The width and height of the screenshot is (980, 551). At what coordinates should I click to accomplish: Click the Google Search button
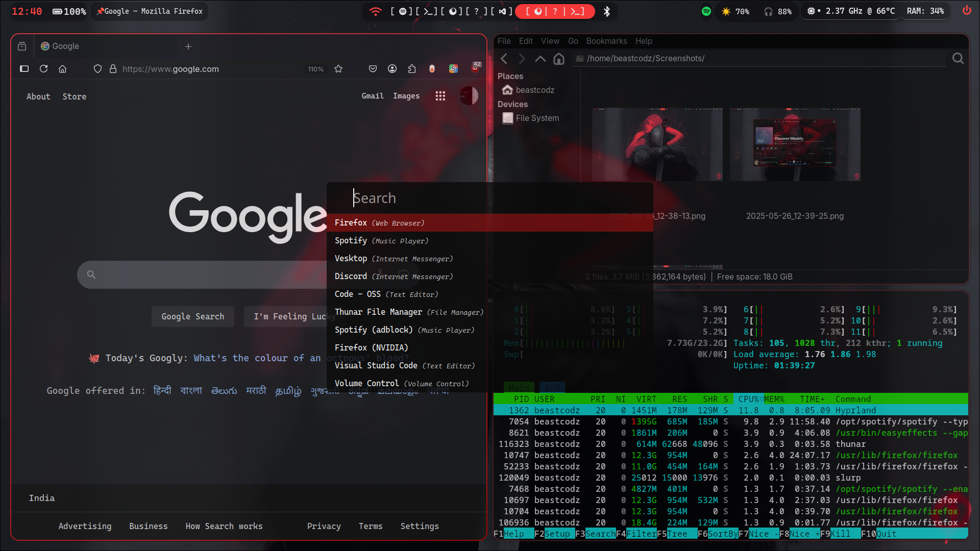click(193, 316)
